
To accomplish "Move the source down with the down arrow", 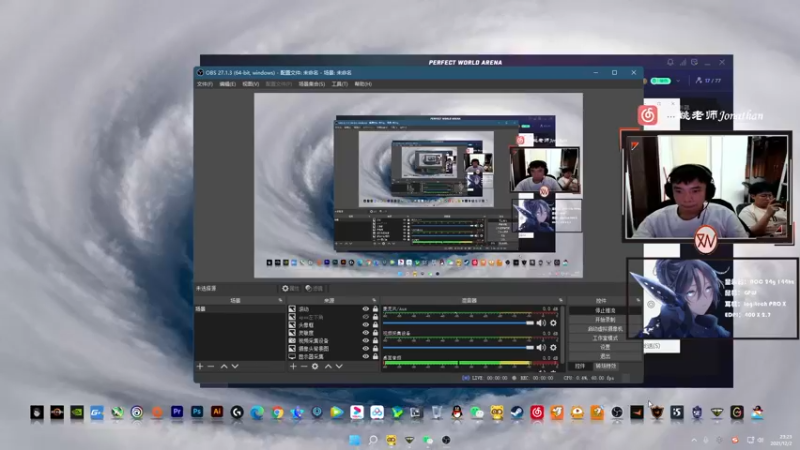I will (x=339, y=366).
